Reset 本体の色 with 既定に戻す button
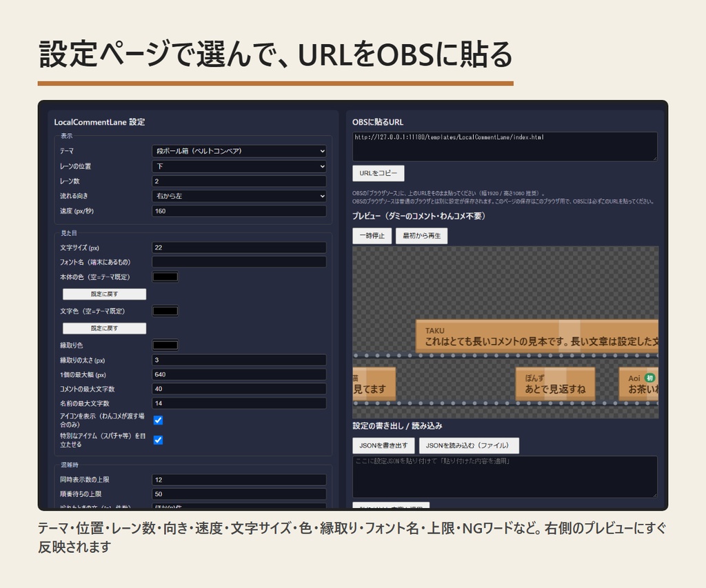This screenshot has width=706, height=588. point(105,294)
